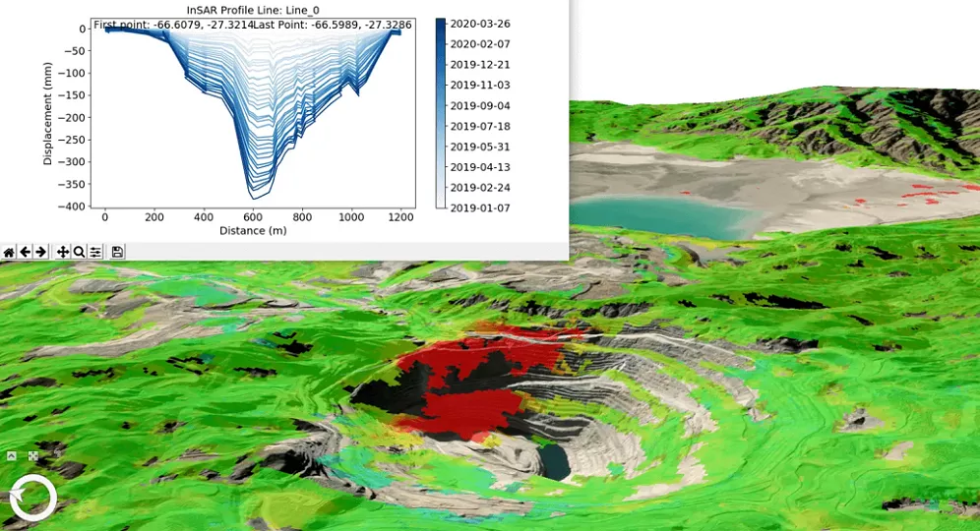
Task: Click the 2019-07-18 colorbar date label
Action: click(x=480, y=126)
